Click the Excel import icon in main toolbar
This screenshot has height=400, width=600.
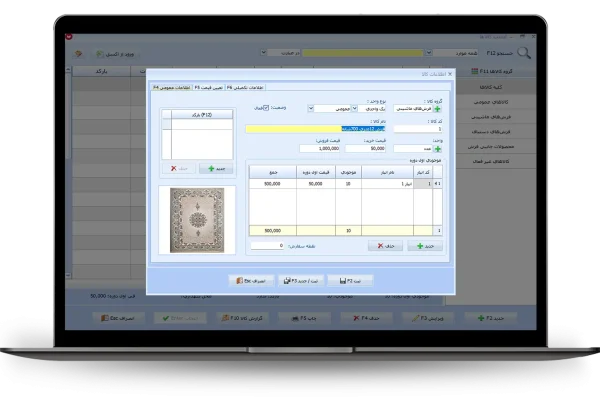[x=99, y=53]
